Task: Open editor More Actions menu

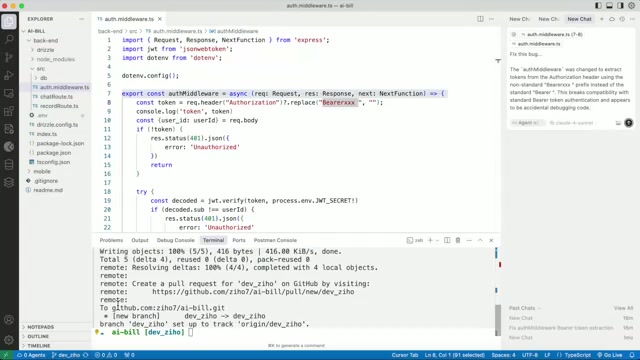Action: pos(491,19)
